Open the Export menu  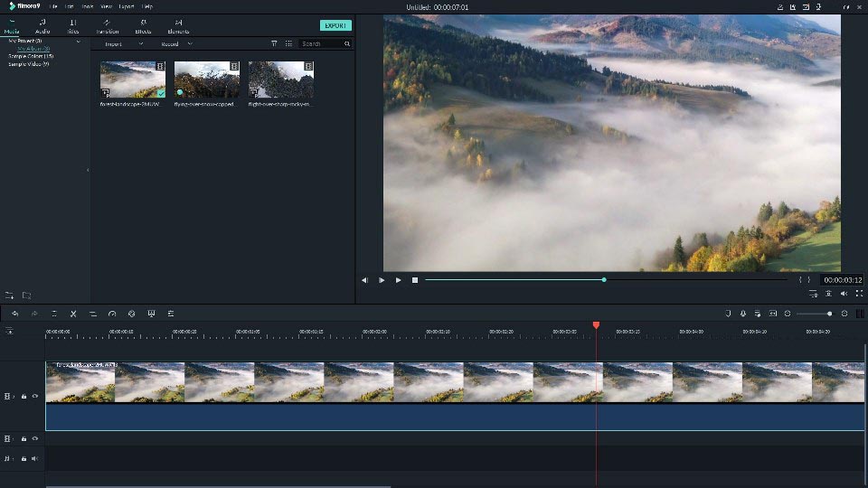click(127, 6)
